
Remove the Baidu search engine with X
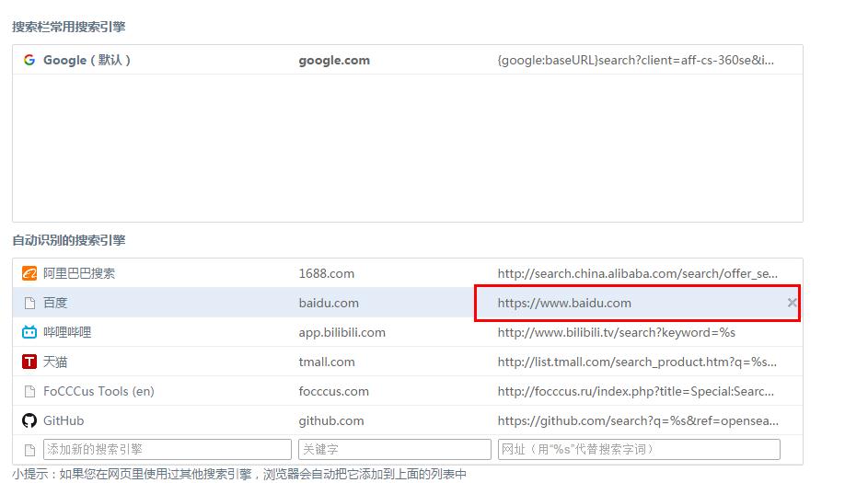click(793, 303)
